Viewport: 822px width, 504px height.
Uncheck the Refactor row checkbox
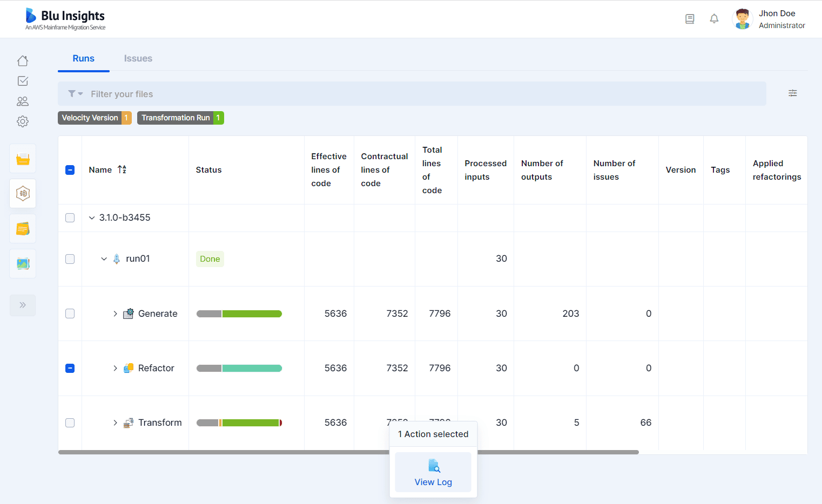tap(70, 368)
